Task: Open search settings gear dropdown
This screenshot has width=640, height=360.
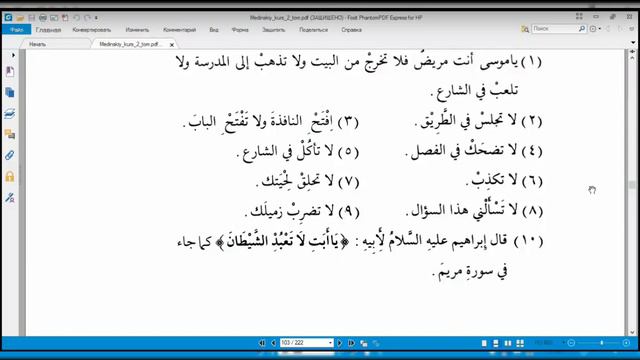Action: pos(595,29)
